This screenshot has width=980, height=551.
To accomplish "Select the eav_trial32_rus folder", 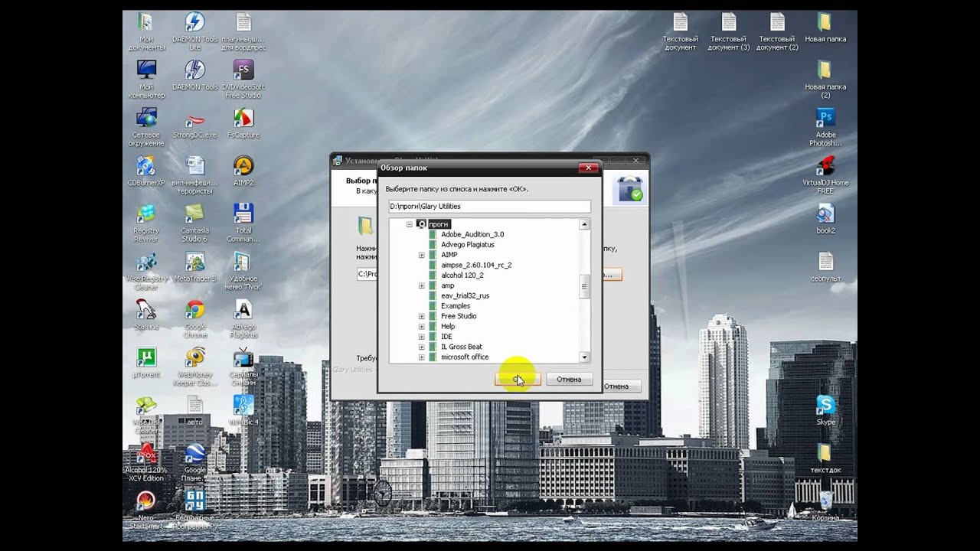I will (x=465, y=295).
